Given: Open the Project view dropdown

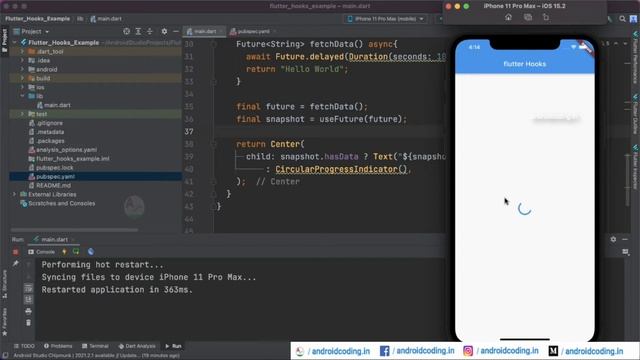Looking at the screenshot, I should click(31, 31).
